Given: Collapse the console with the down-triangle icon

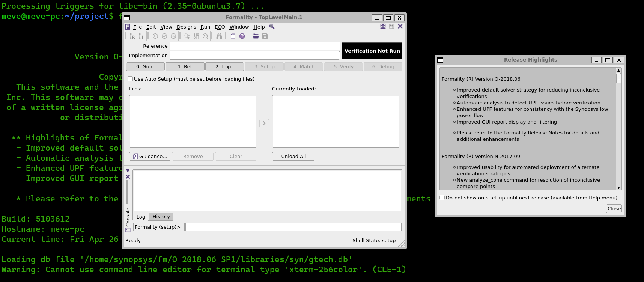Looking at the screenshot, I should (128, 171).
